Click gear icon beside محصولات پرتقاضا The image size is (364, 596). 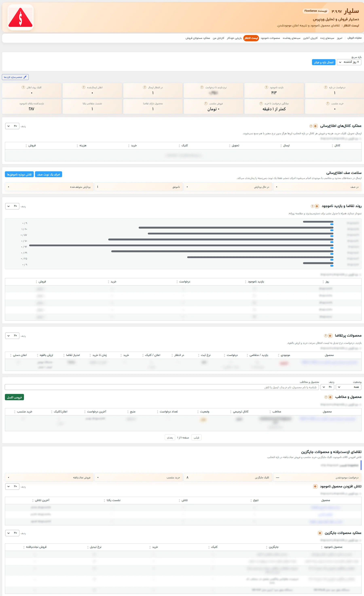coord(330,335)
